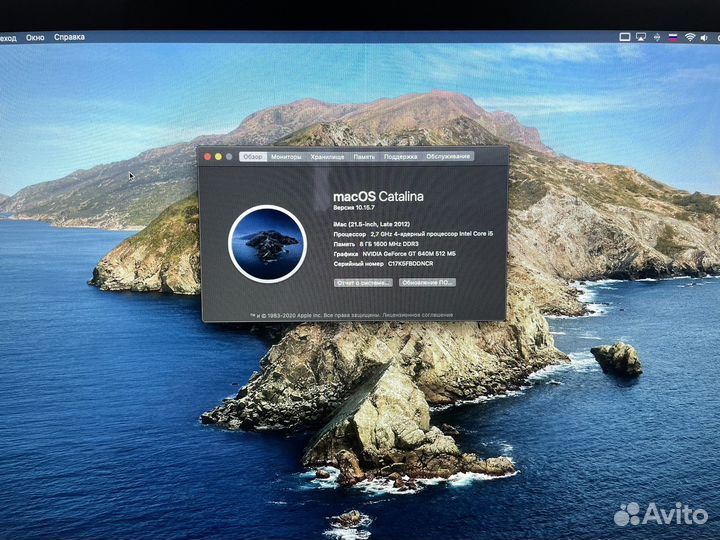Open the display mirroring menu bar icon
The image size is (720, 540).
[x=625, y=37]
